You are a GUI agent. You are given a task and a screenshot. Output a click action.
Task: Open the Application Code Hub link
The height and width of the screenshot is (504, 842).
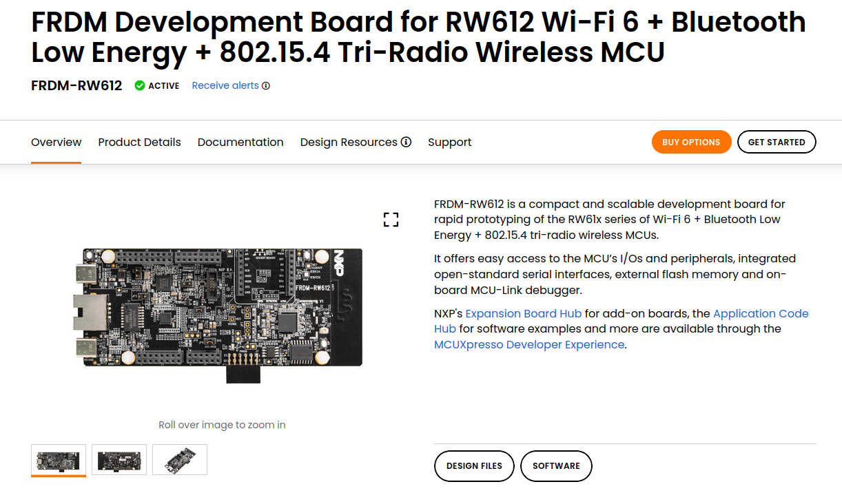(x=761, y=313)
